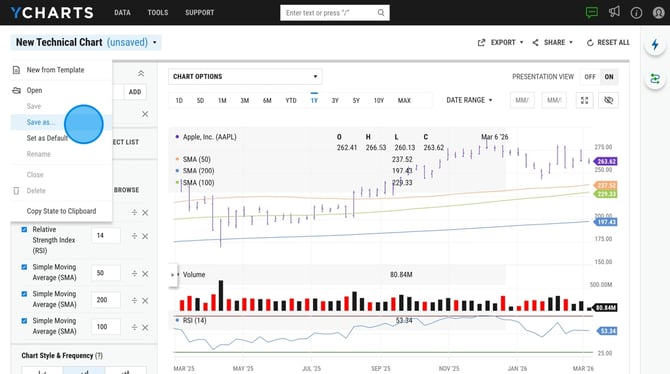Open the green chat message icon
Screen dimensions: 670x374
pos(592,12)
